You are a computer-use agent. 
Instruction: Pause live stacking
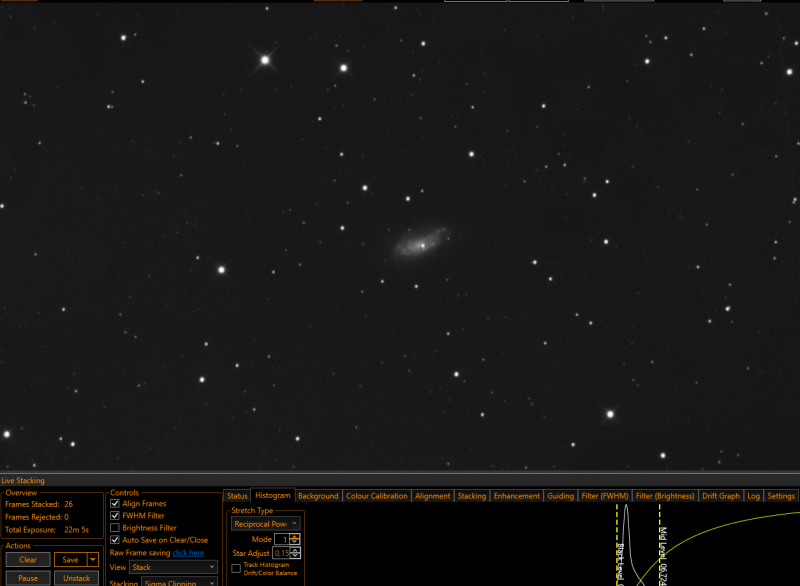pyautogui.click(x=28, y=578)
